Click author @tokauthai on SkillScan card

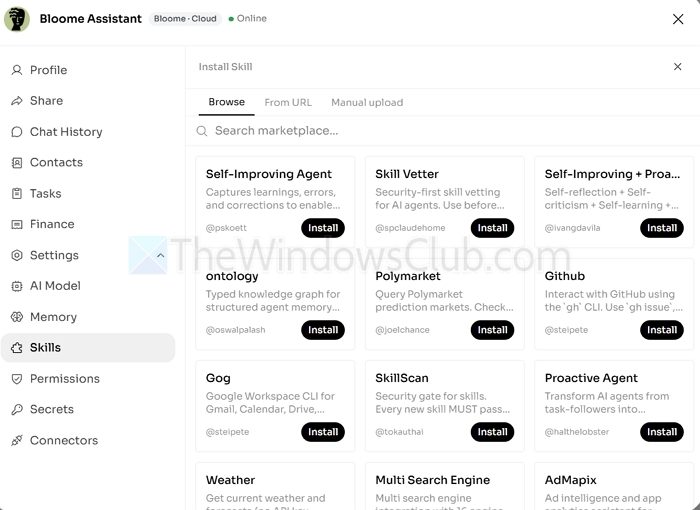tap(400, 432)
